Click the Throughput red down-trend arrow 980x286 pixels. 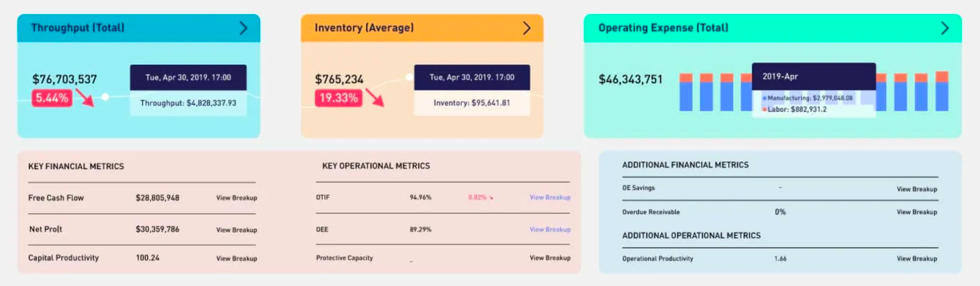(84, 98)
